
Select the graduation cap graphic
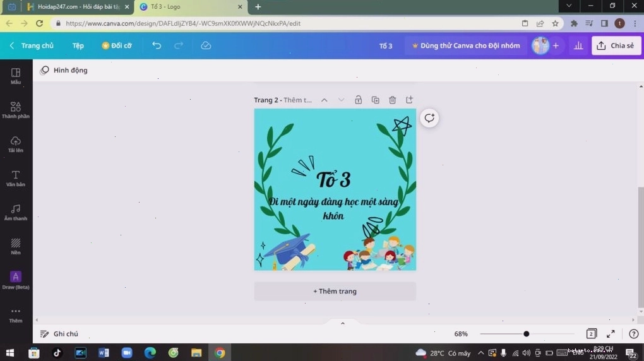point(289,251)
